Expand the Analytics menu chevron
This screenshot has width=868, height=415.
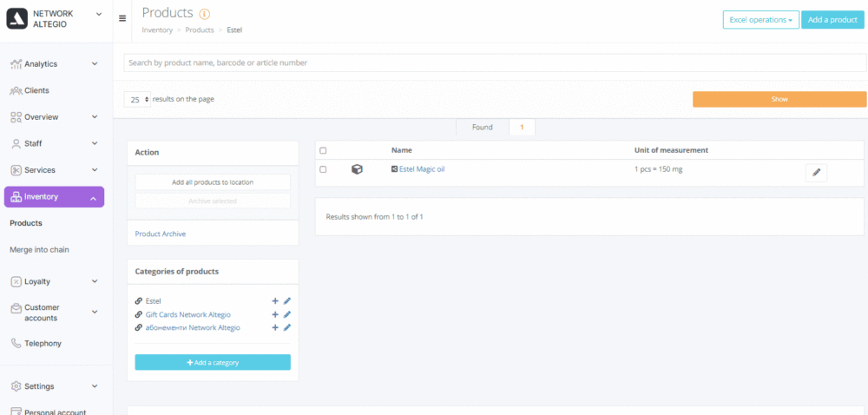coord(95,64)
